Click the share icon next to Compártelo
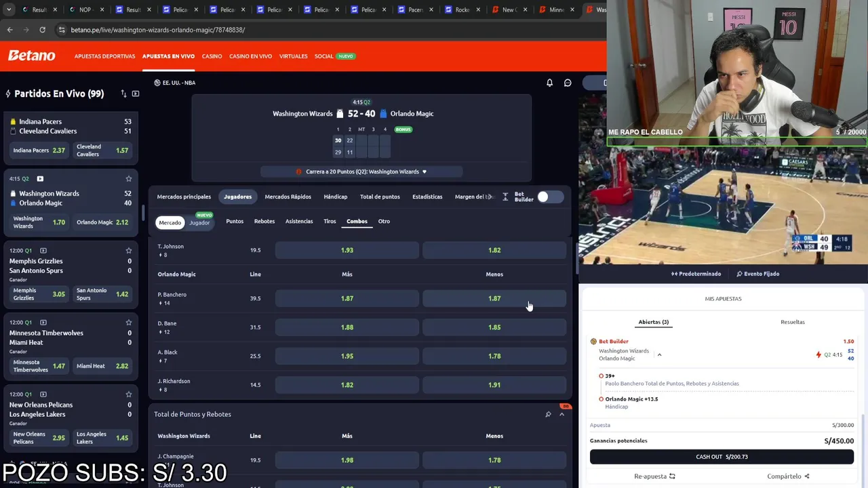 (x=806, y=476)
